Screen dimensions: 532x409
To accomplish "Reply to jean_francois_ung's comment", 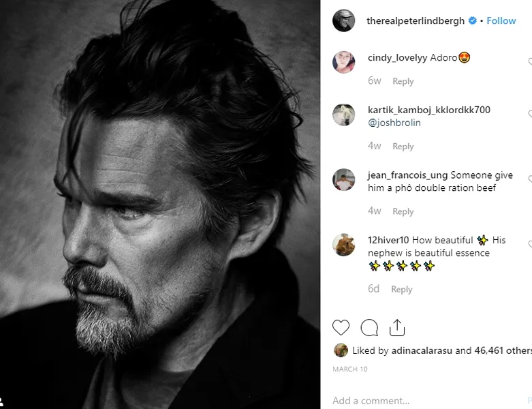I will point(403,212).
